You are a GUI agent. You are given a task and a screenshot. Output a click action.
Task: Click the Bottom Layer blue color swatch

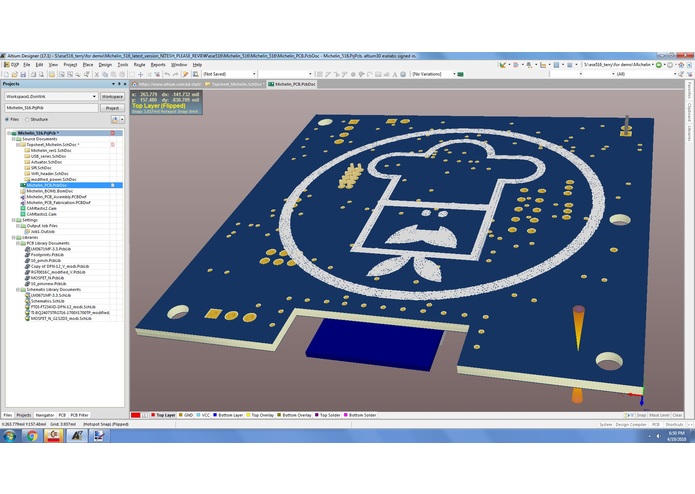coord(215,415)
